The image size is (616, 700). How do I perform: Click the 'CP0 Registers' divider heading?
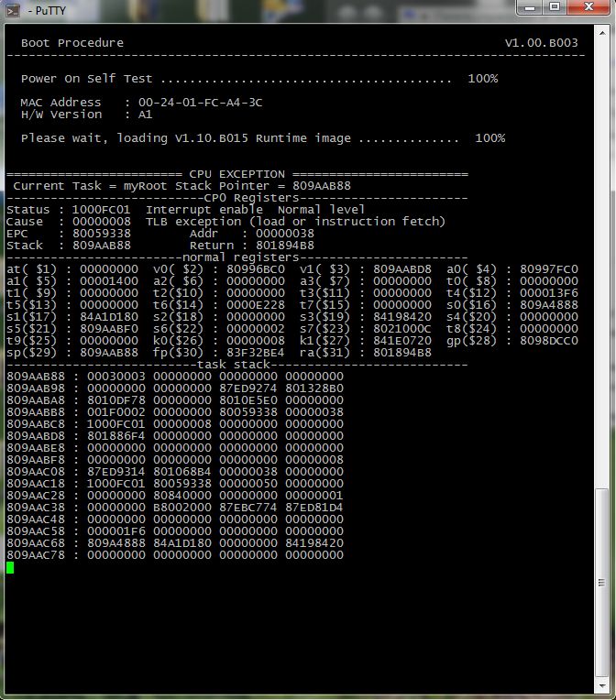[x=251, y=198]
